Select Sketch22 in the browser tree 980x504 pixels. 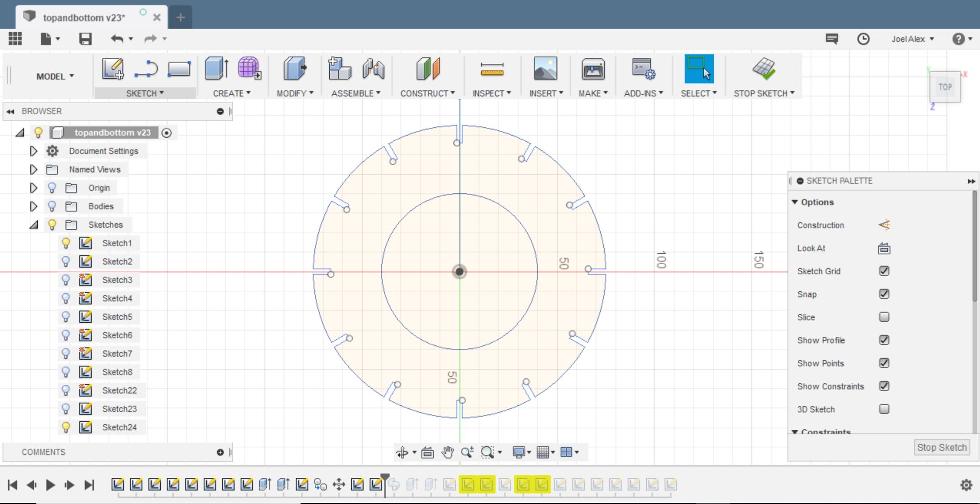point(119,390)
